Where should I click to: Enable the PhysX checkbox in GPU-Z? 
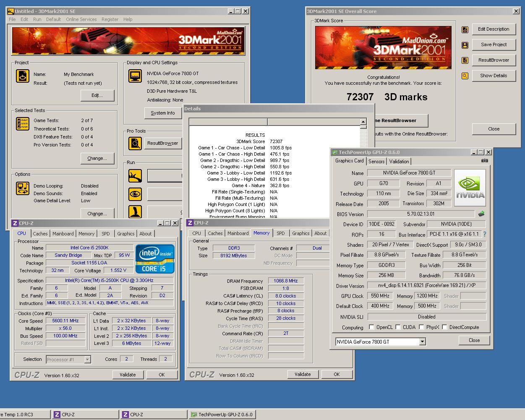(421, 327)
